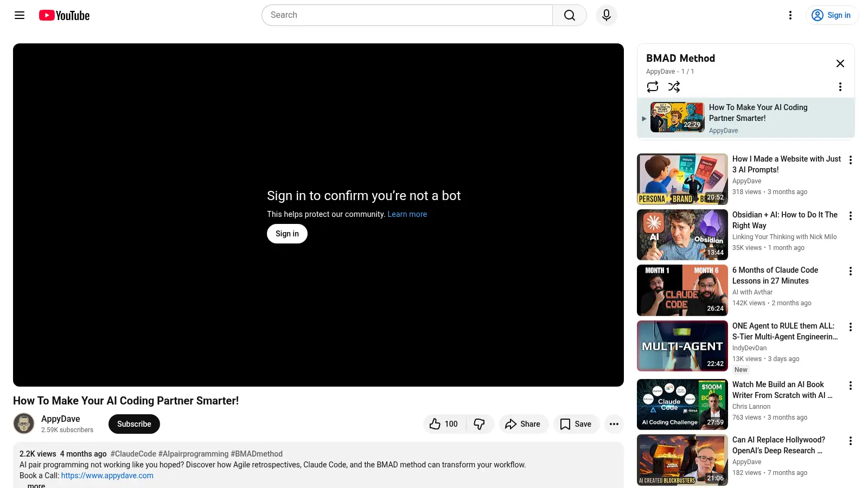
Task: Close the BMAD Method playlist panel
Action: click(x=840, y=63)
